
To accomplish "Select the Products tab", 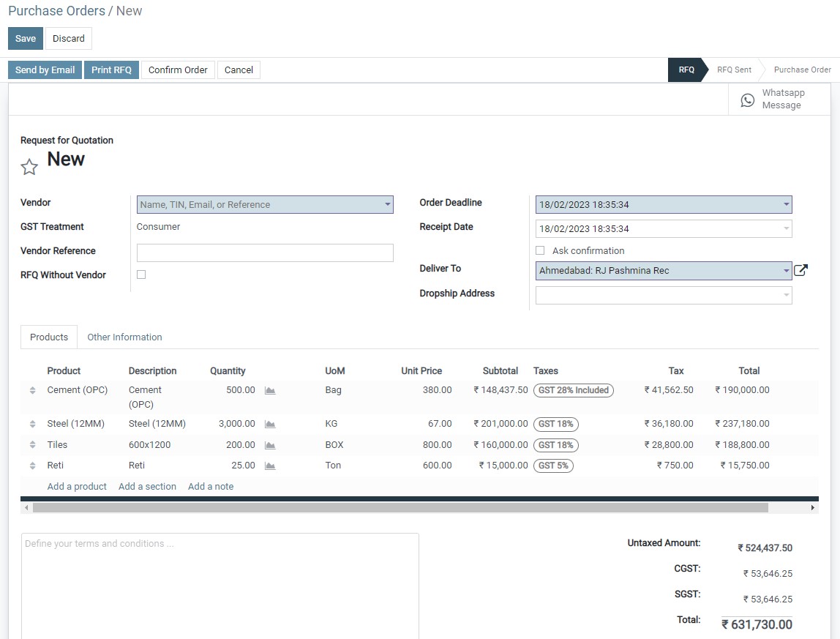I will tap(48, 337).
